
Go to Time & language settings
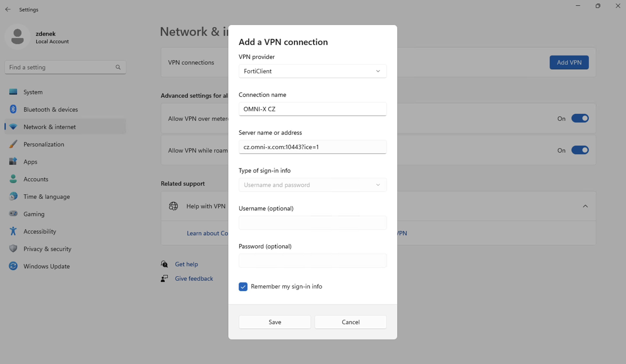pyautogui.click(x=47, y=196)
